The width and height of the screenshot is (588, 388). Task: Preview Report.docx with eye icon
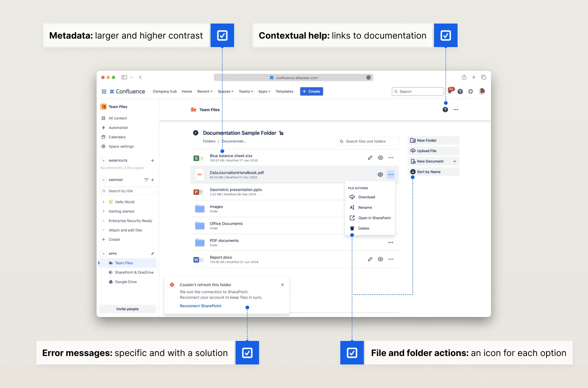click(381, 259)
